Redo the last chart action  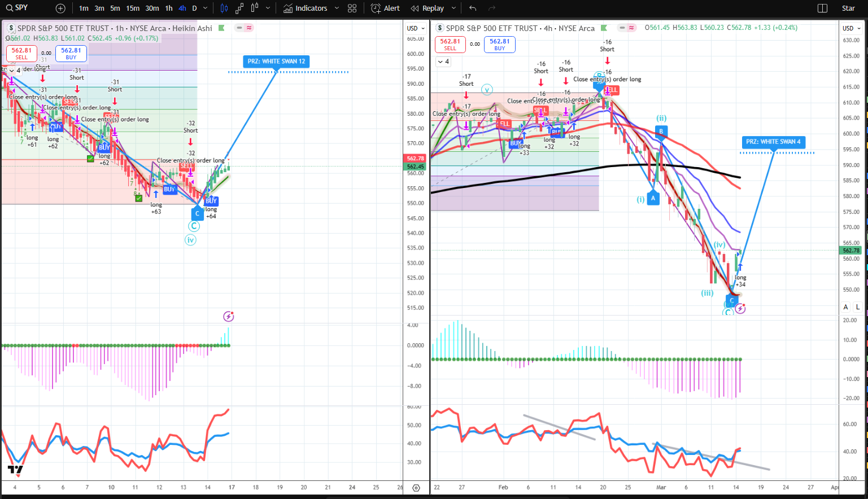[492, 8]
